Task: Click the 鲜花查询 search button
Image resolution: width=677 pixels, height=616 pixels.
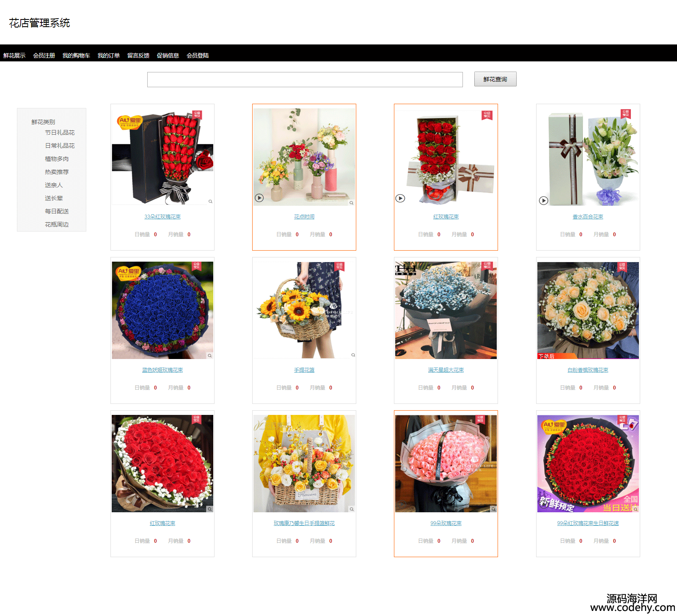Action: 495,79
